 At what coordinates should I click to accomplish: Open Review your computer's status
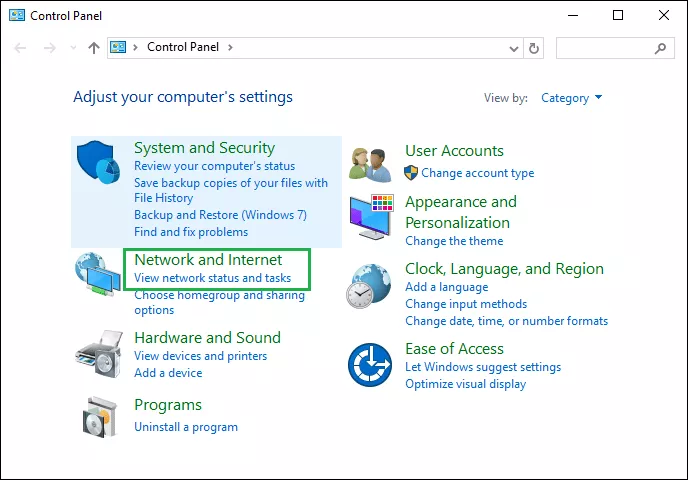pyautogui.click(x=215, y=166)
